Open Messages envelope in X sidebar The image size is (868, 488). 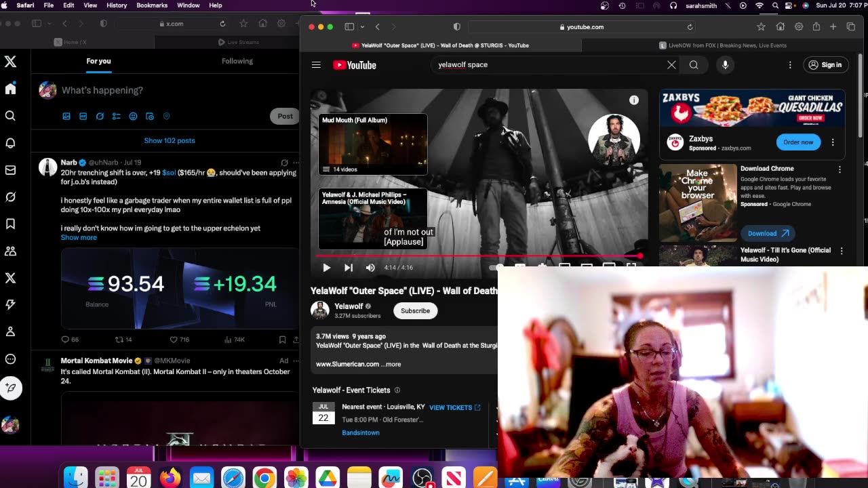pos(10,170)
